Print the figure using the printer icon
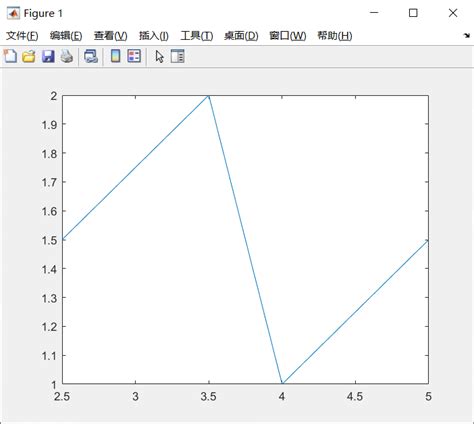Screen dimensions: 474x424 click(67, 56)
